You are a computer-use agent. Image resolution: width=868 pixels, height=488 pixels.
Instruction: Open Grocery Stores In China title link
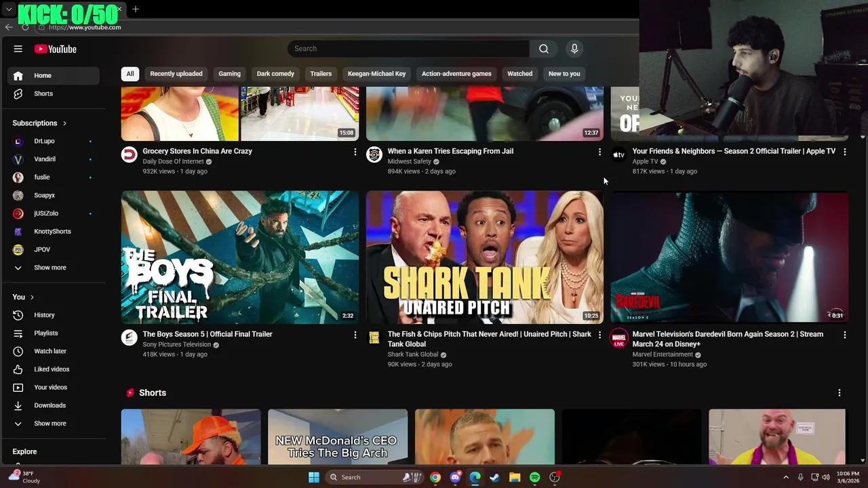click(197, 151)
